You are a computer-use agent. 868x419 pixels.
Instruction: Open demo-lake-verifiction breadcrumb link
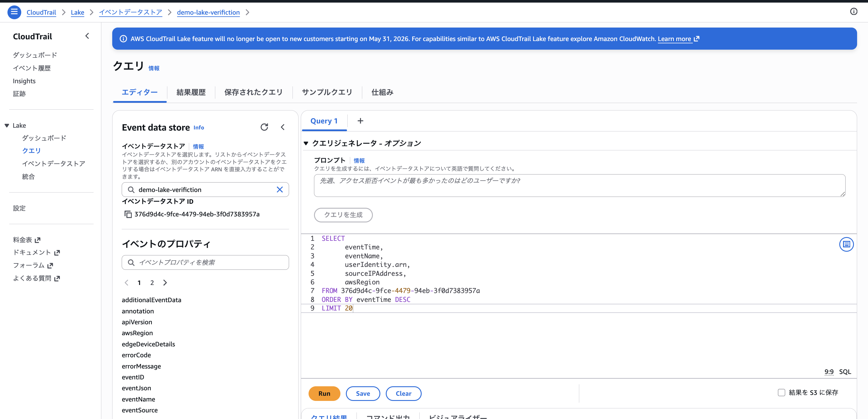(208, 12)
